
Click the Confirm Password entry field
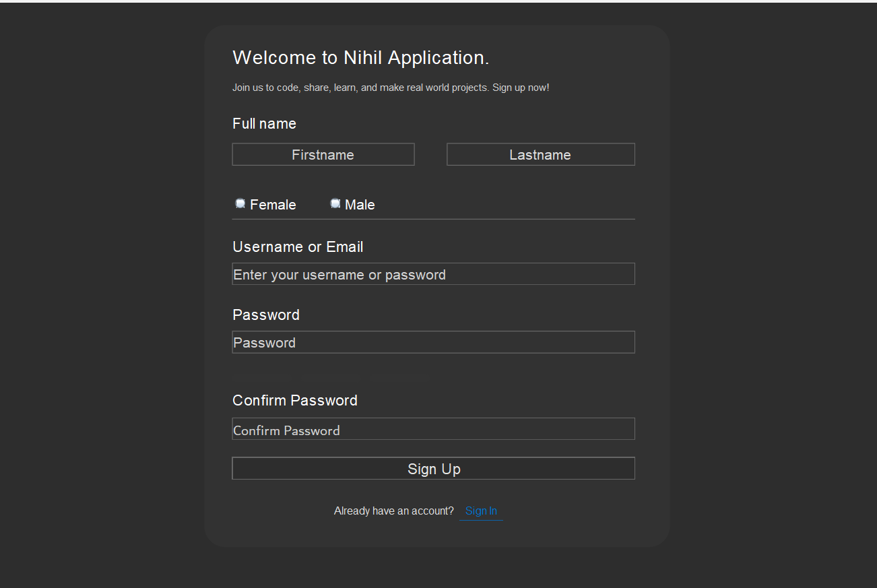433,429
